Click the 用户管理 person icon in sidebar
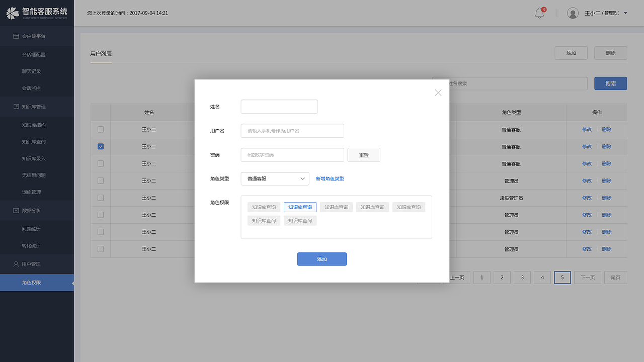 coord(16,264)
